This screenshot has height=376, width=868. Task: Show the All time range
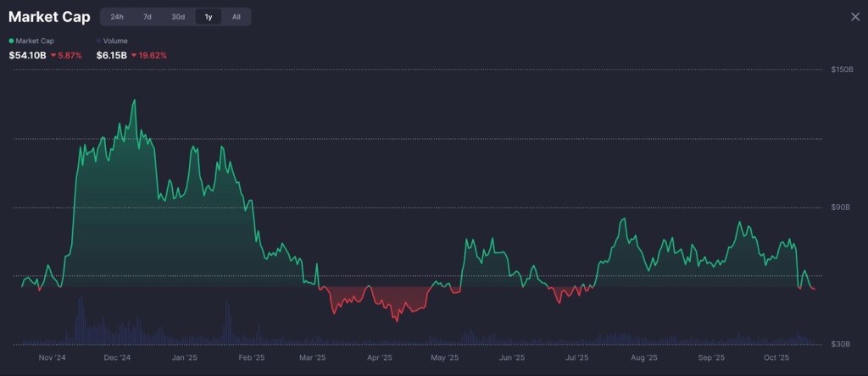pos(236,17)
